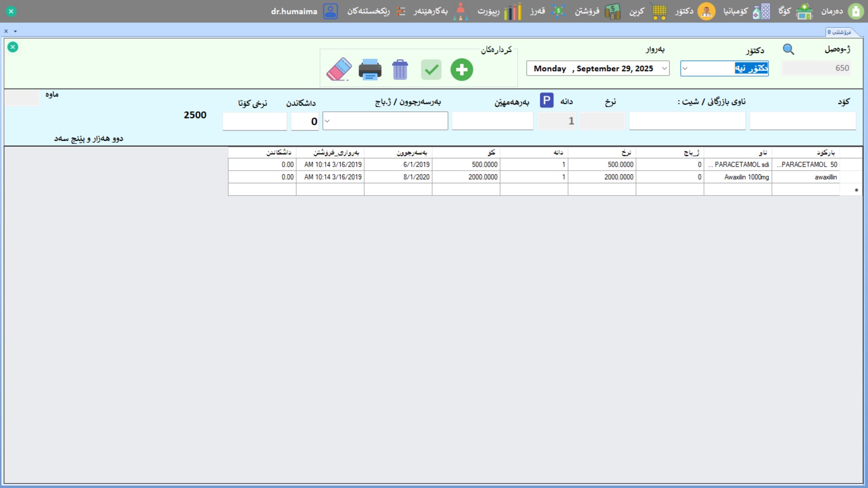The width and height of the screenshot is (868, 488).
Task: Select the فرۆشتن 0 tab
Action: [x=839, y=32]
